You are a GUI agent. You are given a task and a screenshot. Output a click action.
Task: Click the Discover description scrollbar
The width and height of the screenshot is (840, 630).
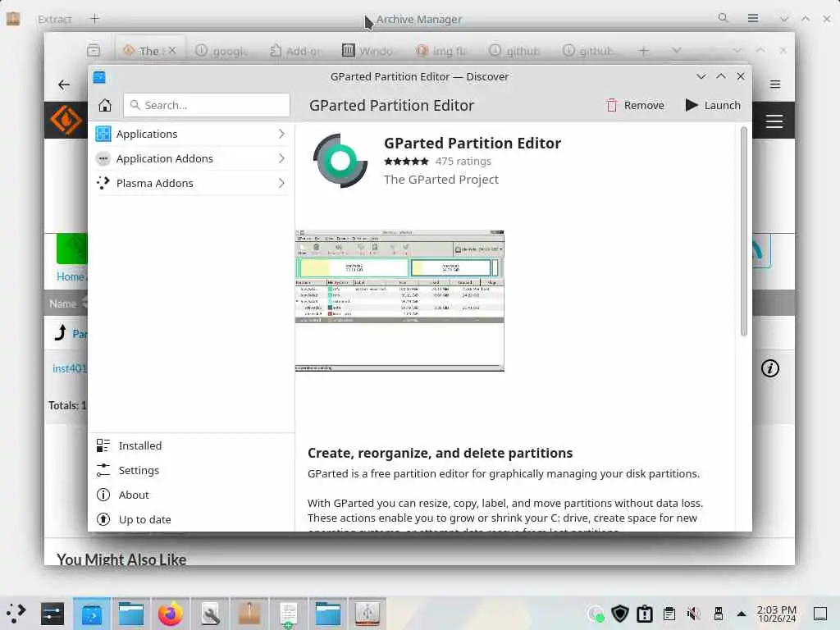[743, 231]
